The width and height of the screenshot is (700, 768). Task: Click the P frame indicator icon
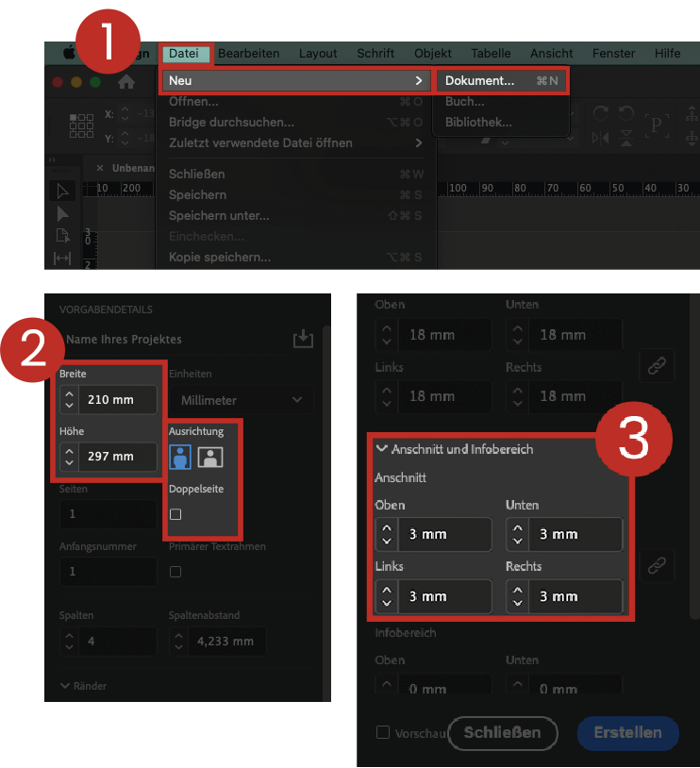pyautogui.click(x=657, y=125)
